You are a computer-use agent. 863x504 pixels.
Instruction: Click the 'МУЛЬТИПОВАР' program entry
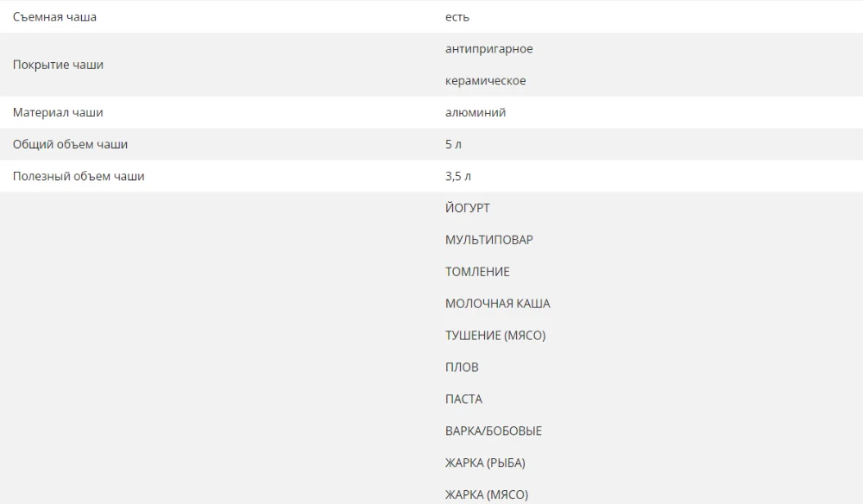tap(488, 240)
